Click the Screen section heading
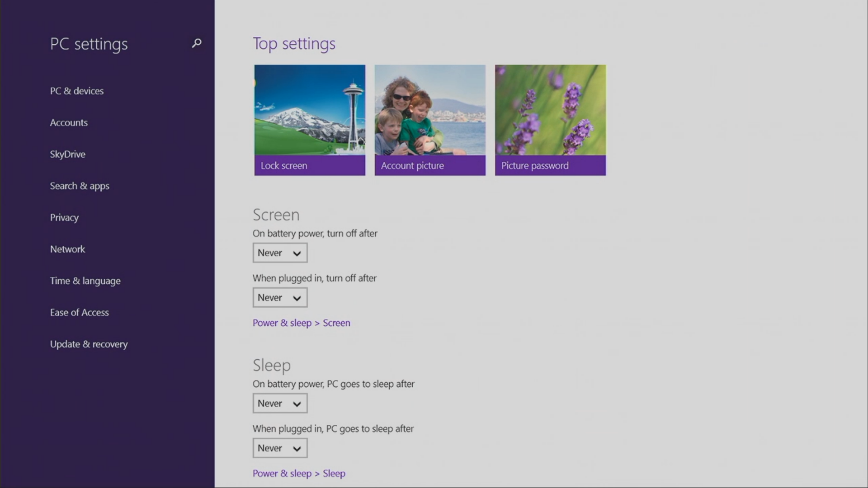This screenshot has width=868, height=488. pyautogui.click(x=276, y=215)
